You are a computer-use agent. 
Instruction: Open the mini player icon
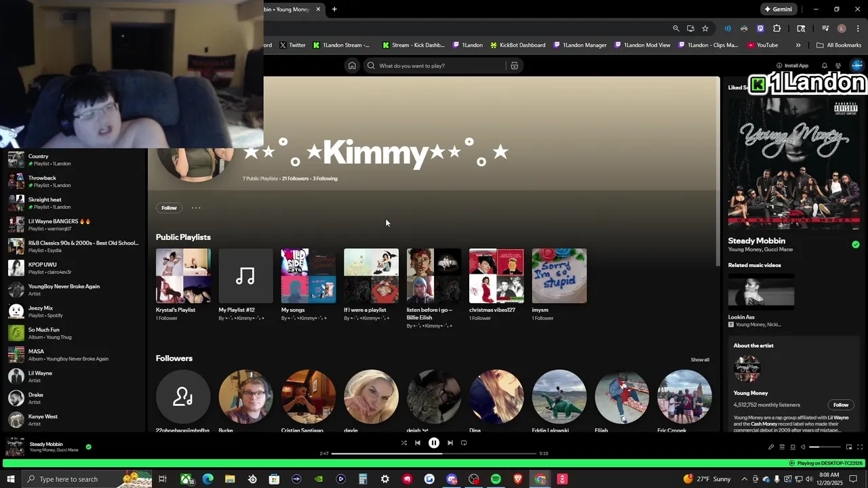[x=848, y=447]
